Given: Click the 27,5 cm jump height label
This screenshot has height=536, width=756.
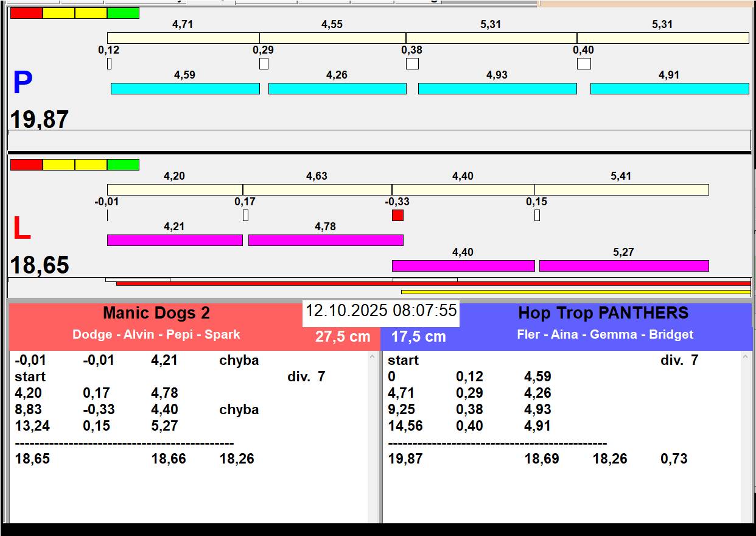Looking at the screenshot, I should [343, 337].
